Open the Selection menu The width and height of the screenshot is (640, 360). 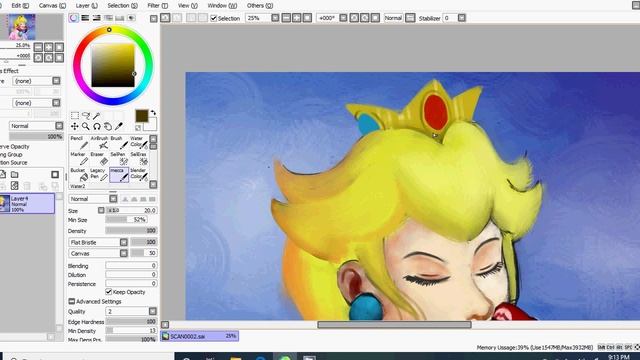tap(122, 6)
